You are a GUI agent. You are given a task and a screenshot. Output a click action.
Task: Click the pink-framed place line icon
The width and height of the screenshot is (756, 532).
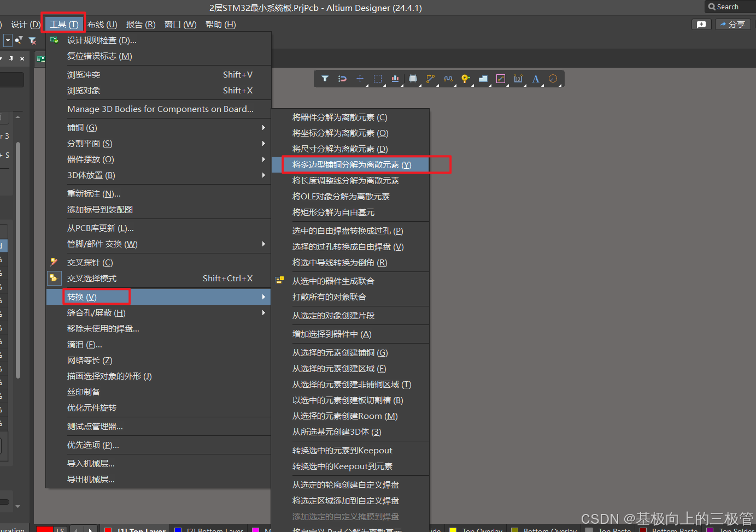pyautogui.click(x=500, y=79)
